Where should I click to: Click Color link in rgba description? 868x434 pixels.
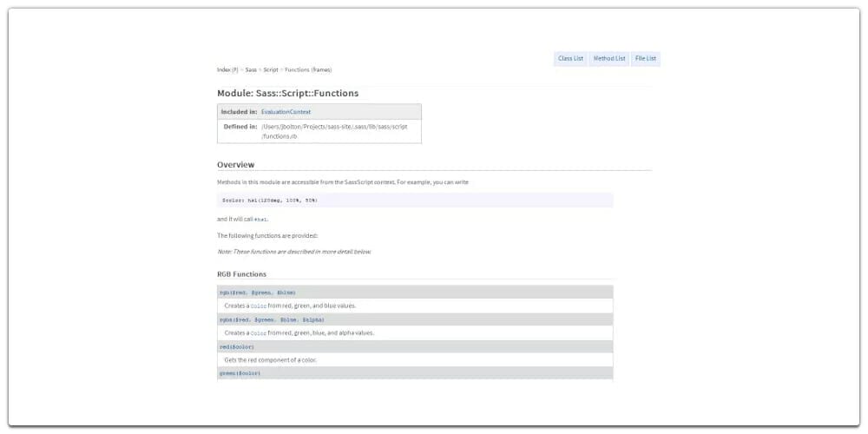(x=258, y=333)
